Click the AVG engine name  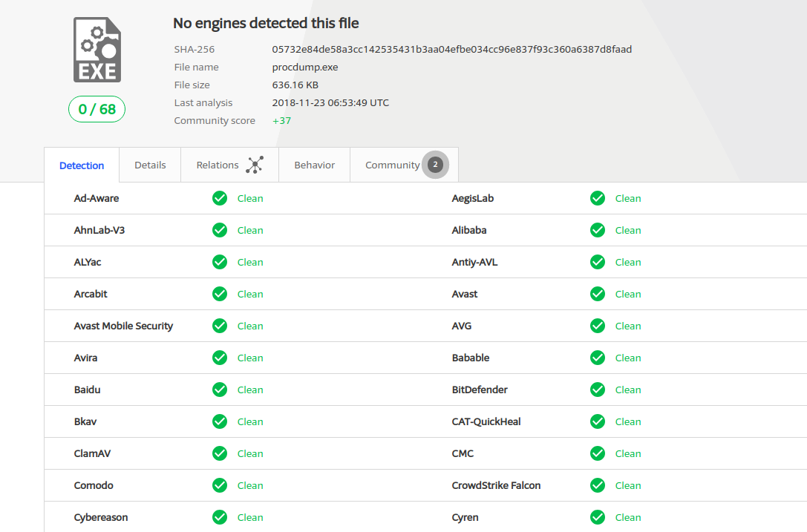(462, 326)
